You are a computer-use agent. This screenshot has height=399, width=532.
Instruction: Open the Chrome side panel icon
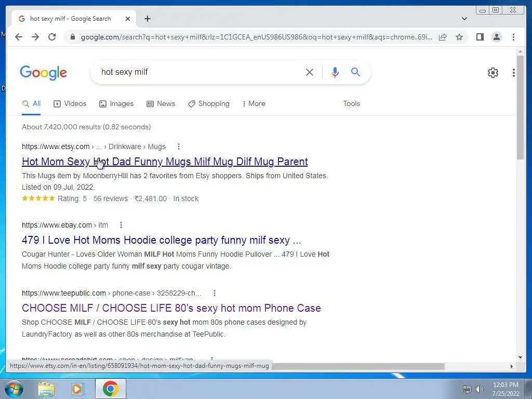[480, 37]
